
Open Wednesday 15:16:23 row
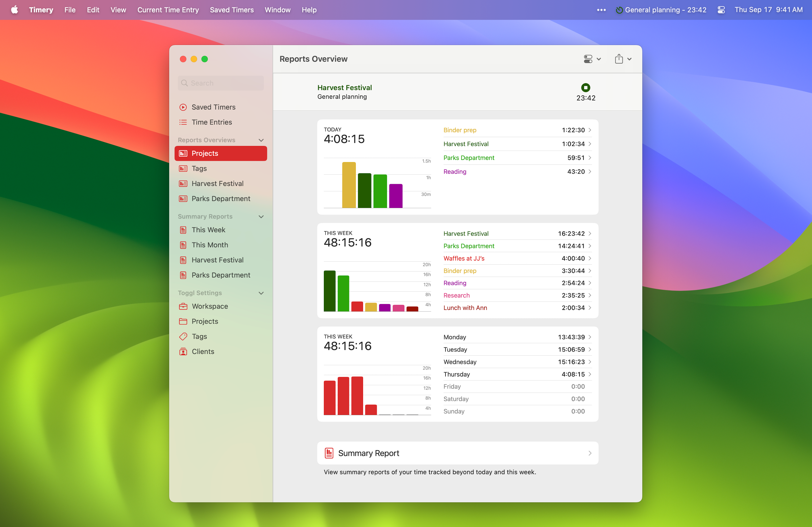[517, 362]
